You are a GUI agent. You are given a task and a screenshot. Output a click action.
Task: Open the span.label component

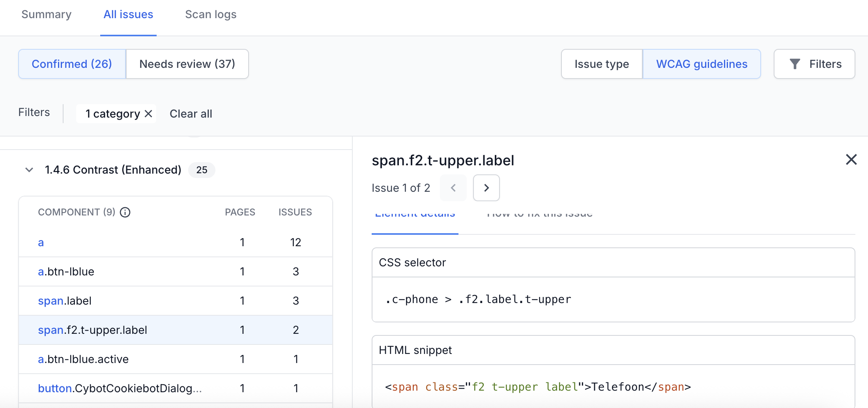(65, 301)
